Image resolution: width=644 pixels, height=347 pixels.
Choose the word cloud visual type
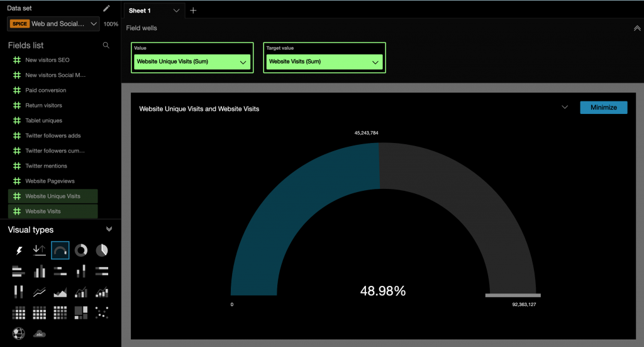coord(40,333)
